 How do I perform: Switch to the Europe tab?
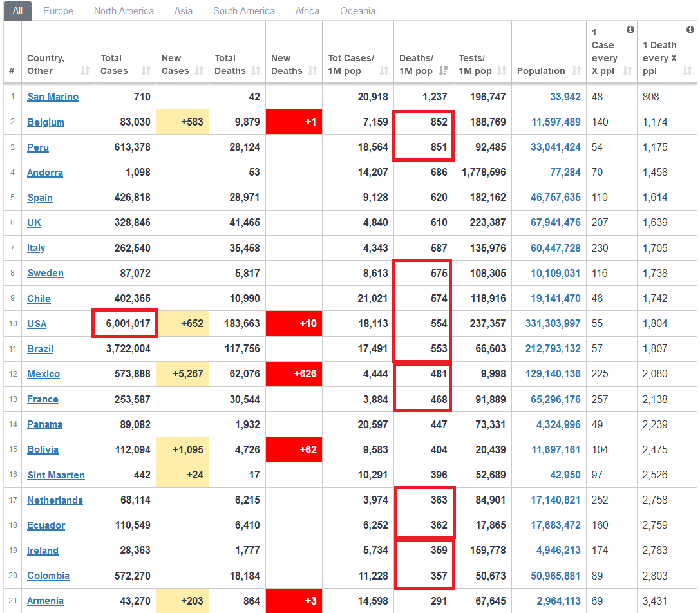[x=58, y=11]
